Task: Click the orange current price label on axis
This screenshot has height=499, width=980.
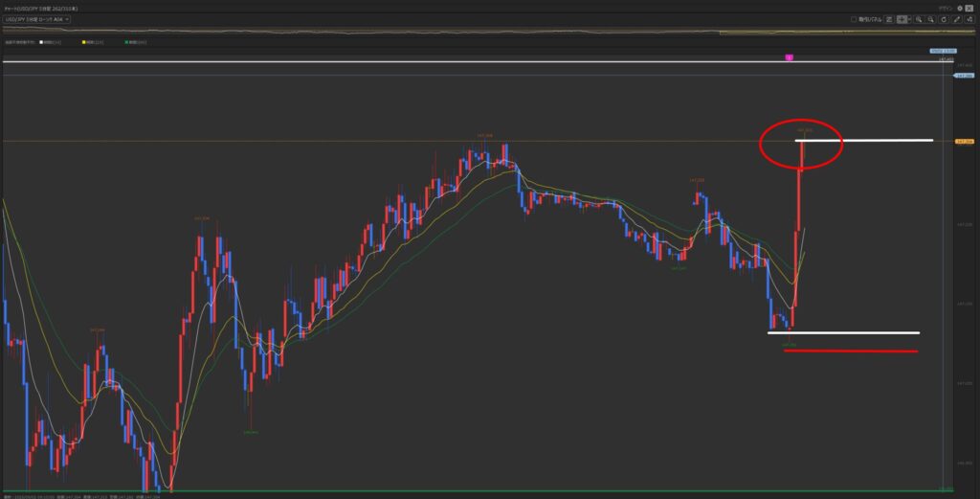Action: 965,141
